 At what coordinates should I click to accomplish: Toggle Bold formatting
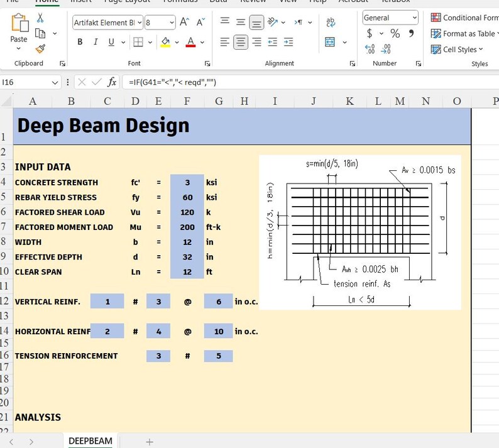(80, 42)
